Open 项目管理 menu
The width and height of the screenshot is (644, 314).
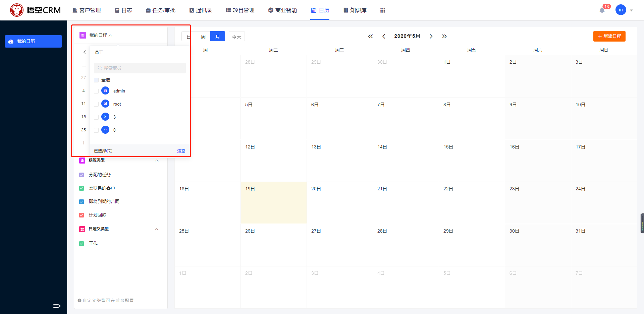[x=240, y=10]
